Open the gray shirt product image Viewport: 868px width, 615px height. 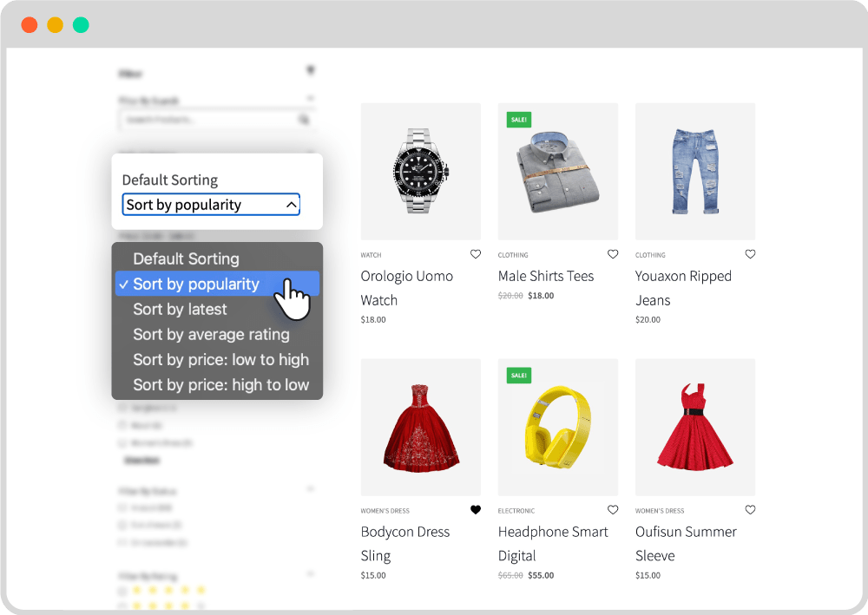point(558,172)
